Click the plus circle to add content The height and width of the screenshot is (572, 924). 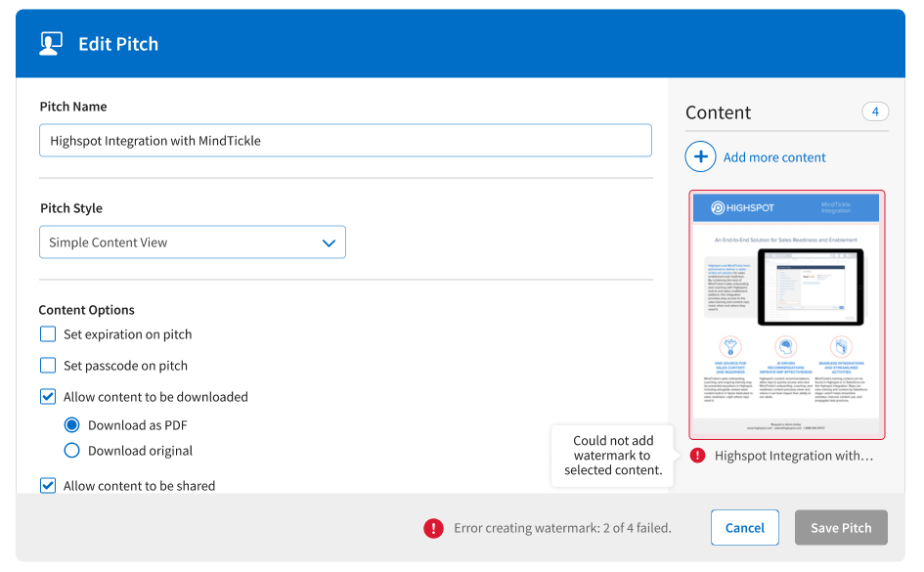point(700,156)
